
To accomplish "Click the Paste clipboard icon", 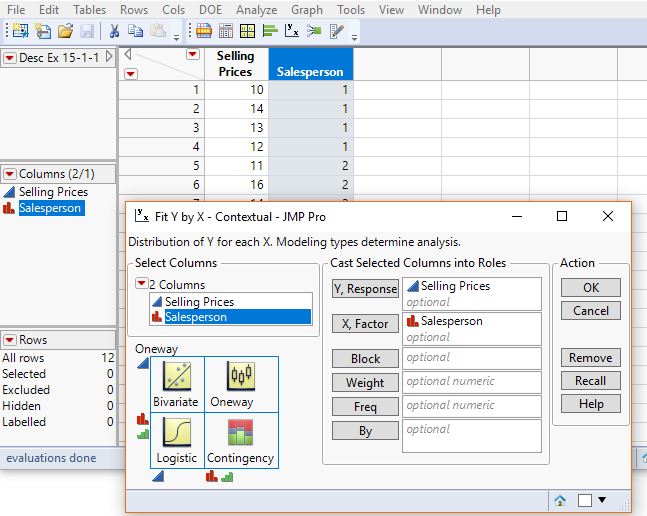I will point(158,31).
